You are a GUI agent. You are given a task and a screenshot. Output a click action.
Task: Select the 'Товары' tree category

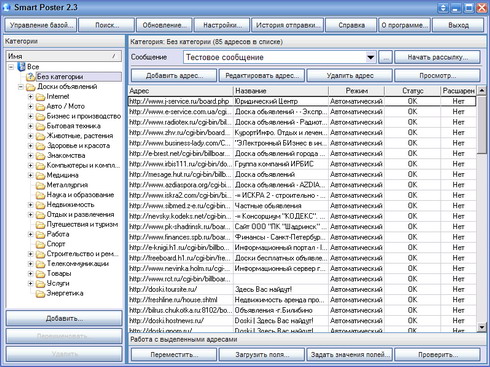point(59,274)
